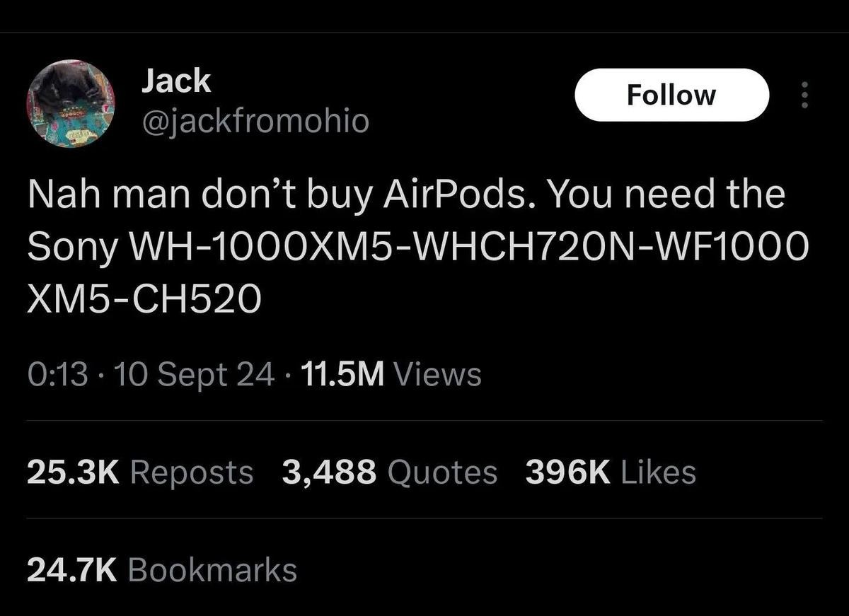View the 3,488 Quotes list
The image size is (849, 616).
coord(389,472)
